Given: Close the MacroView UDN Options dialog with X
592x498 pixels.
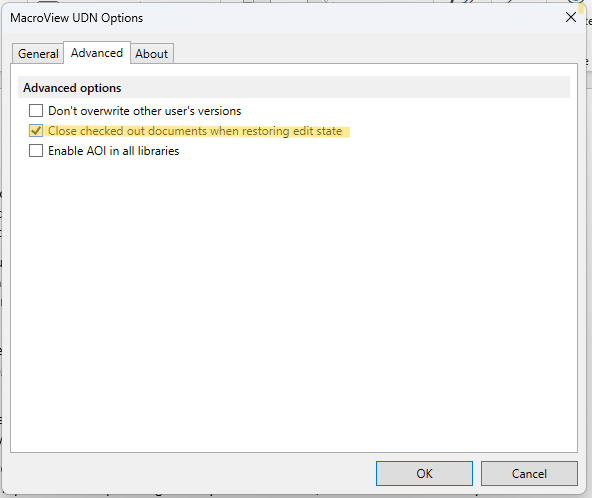Looking at the screenshot, I should (x=571, y=17).
